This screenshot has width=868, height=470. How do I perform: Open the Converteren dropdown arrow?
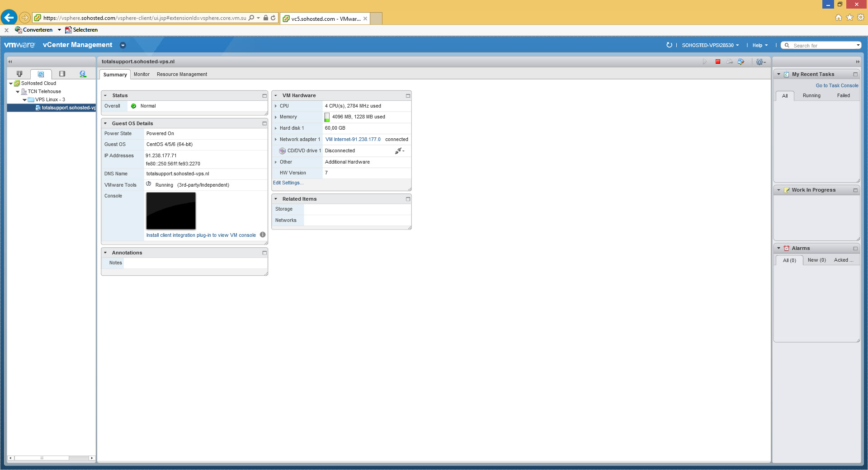pyautogui.click(x=59, y=30)
